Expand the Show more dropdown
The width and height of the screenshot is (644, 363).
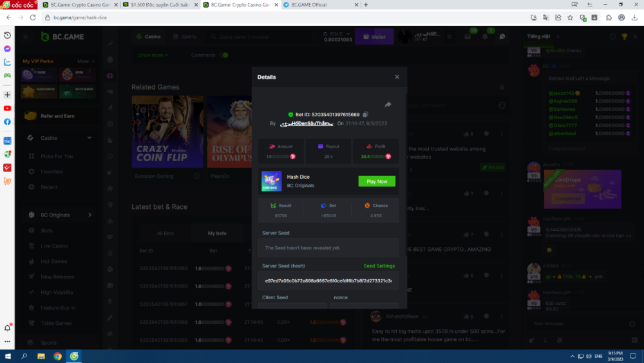click(153, 55)
